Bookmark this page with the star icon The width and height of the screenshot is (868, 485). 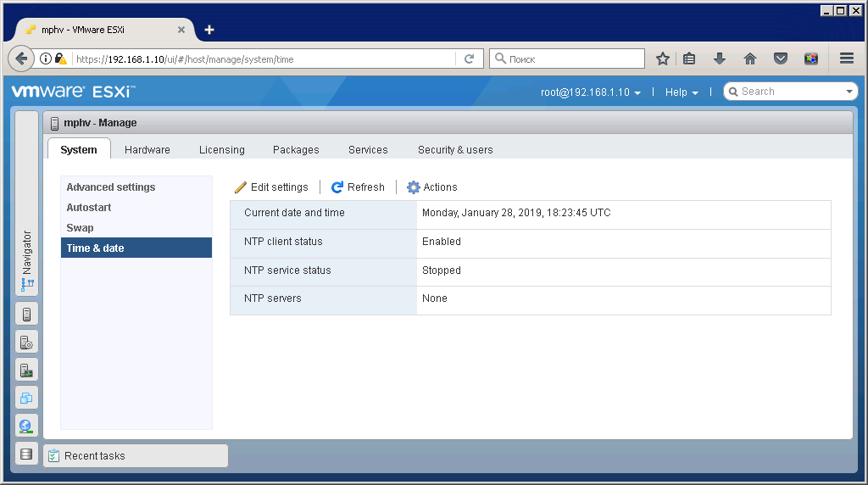coord(663,59)
